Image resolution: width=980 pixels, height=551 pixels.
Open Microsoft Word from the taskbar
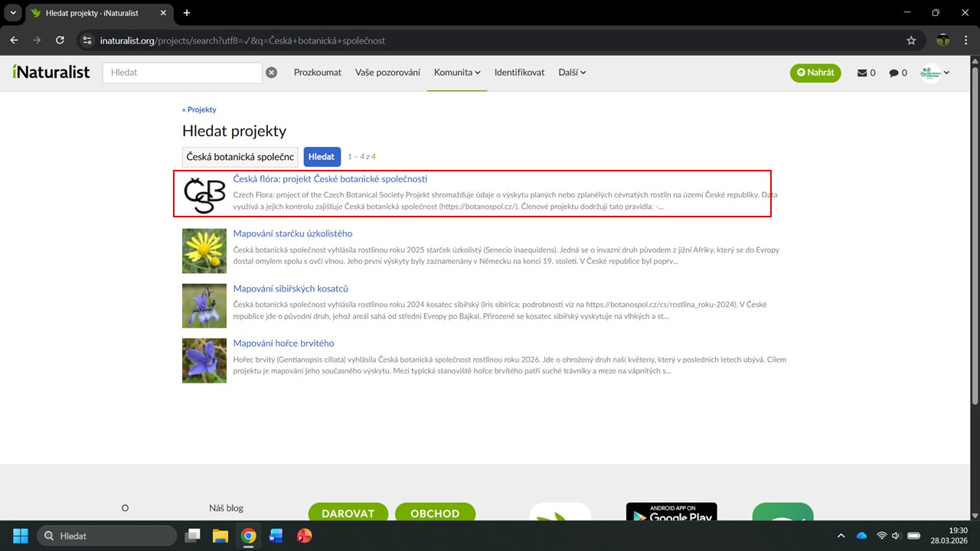click(x=276, y=536)
